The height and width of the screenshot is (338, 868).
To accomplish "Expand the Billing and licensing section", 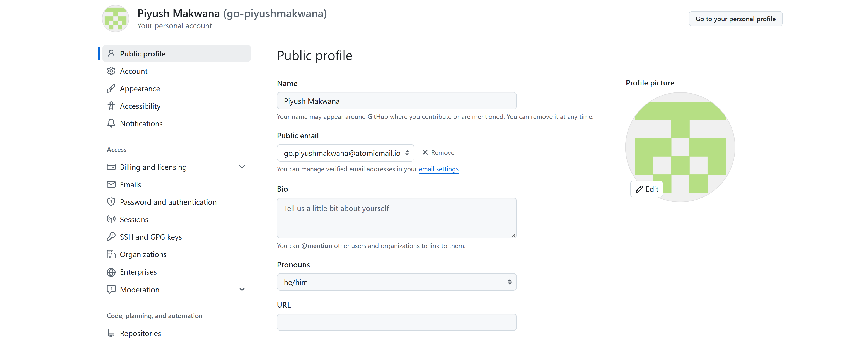I will point(242,167).
